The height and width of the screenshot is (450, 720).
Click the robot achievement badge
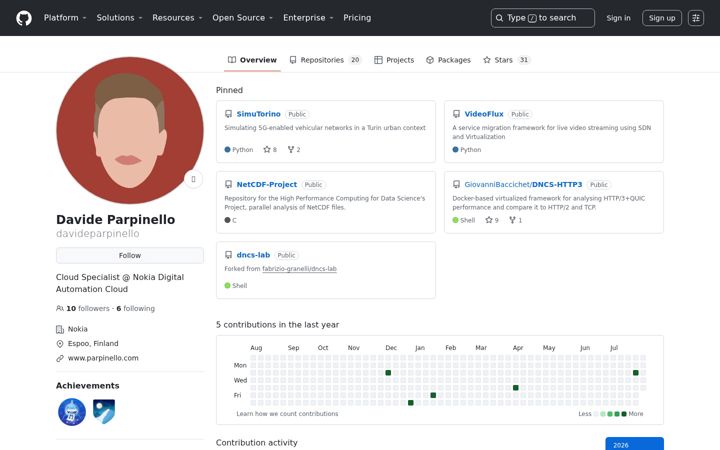coord(72,412)
